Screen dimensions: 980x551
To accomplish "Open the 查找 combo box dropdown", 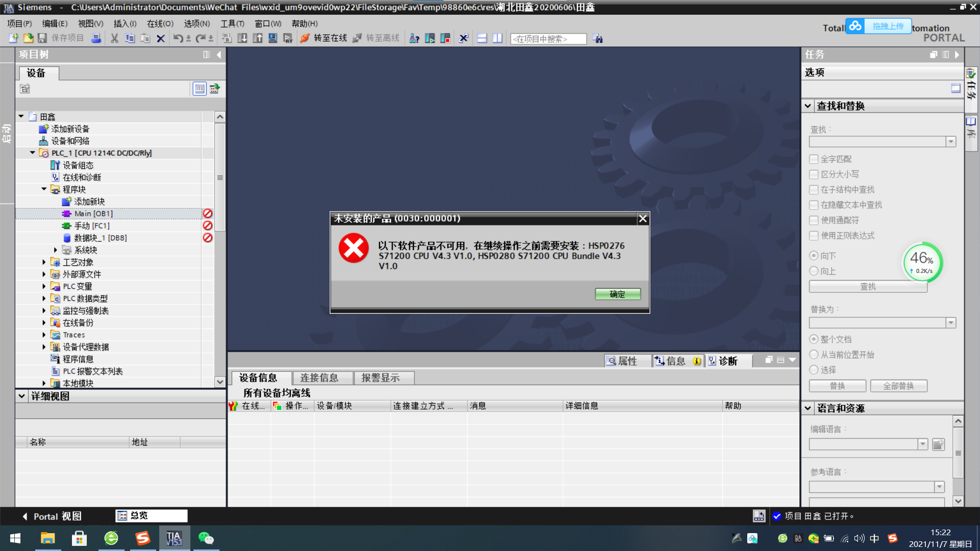I will pyautogui.click(x=950, y=142).
